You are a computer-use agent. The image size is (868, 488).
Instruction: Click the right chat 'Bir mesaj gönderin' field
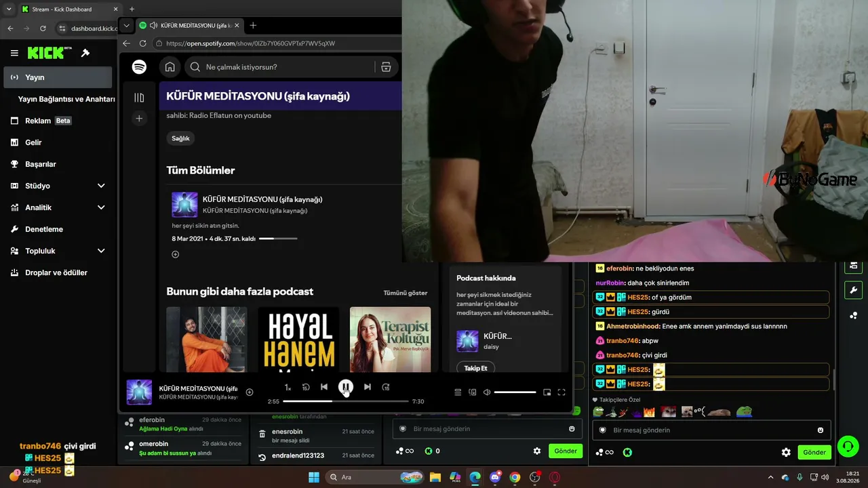pyautogui.click(x=711, y=430)
